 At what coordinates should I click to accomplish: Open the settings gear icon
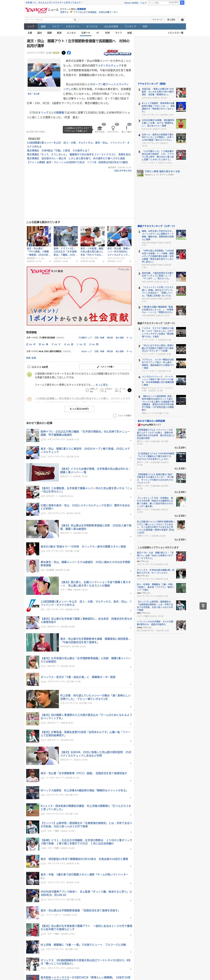(182, 19)
